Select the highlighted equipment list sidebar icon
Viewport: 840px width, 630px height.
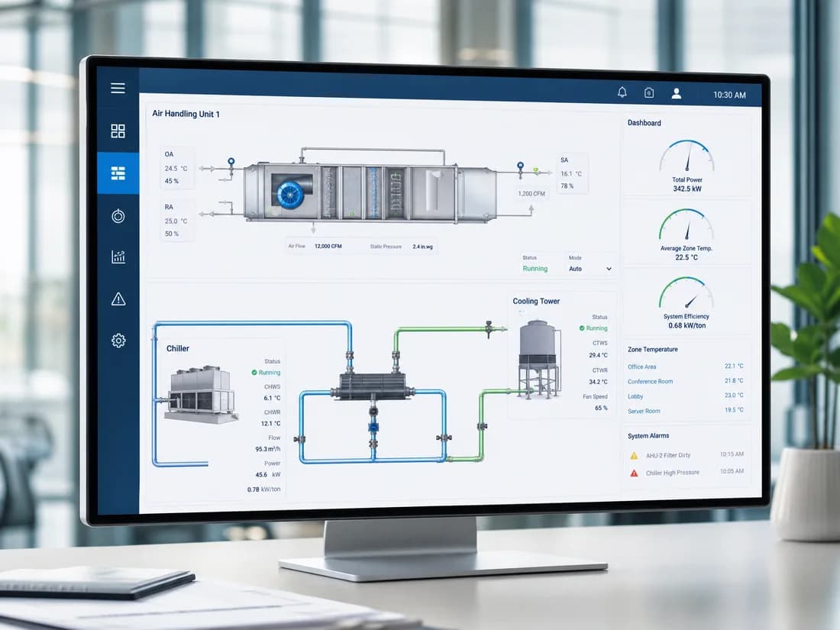[x=118, y=173]
